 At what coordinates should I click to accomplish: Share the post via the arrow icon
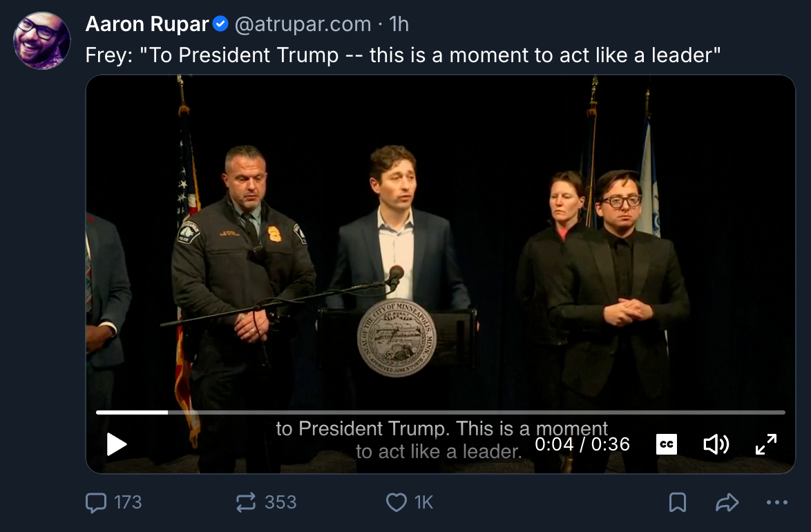(x=727, y=502)
